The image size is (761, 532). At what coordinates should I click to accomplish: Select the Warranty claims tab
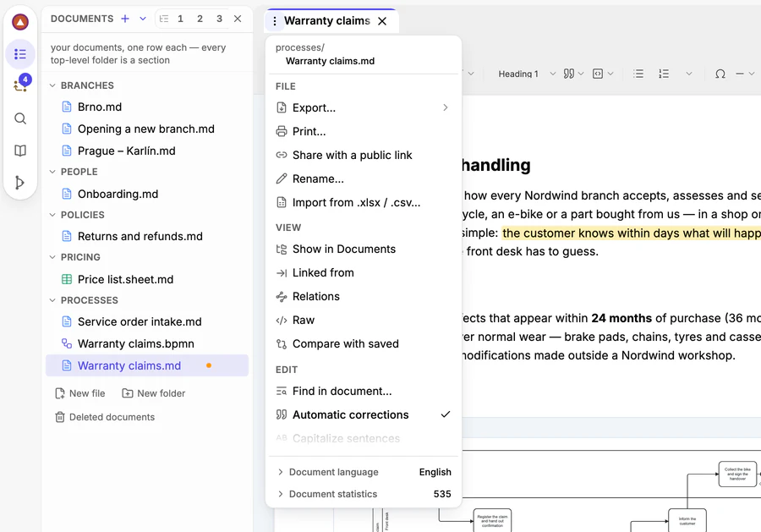click(x=327, y=21)
